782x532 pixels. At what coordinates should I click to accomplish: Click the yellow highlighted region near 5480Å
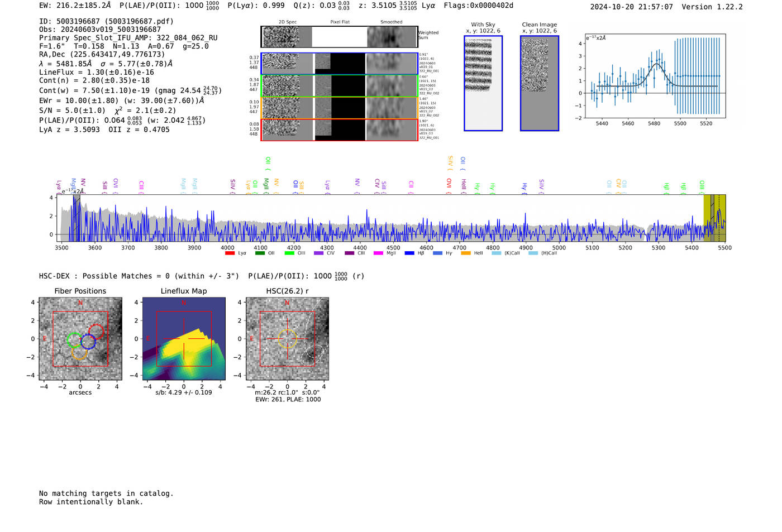coord(714,218)
